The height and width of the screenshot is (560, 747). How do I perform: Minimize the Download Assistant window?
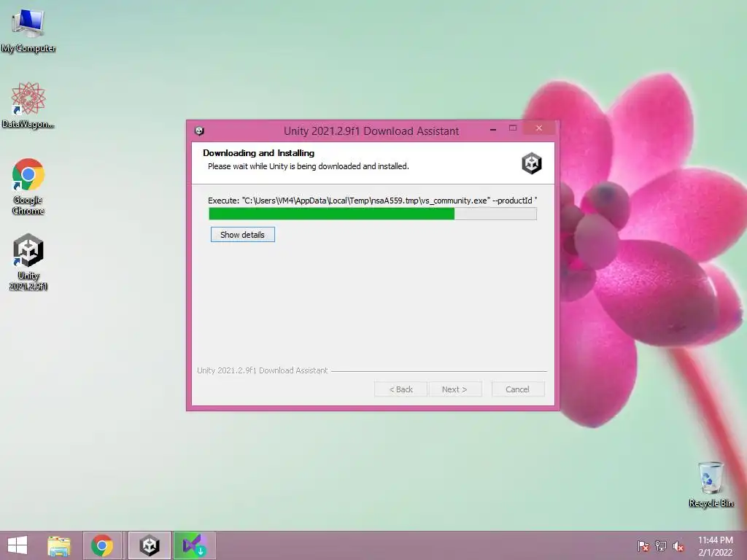point(493,128)
